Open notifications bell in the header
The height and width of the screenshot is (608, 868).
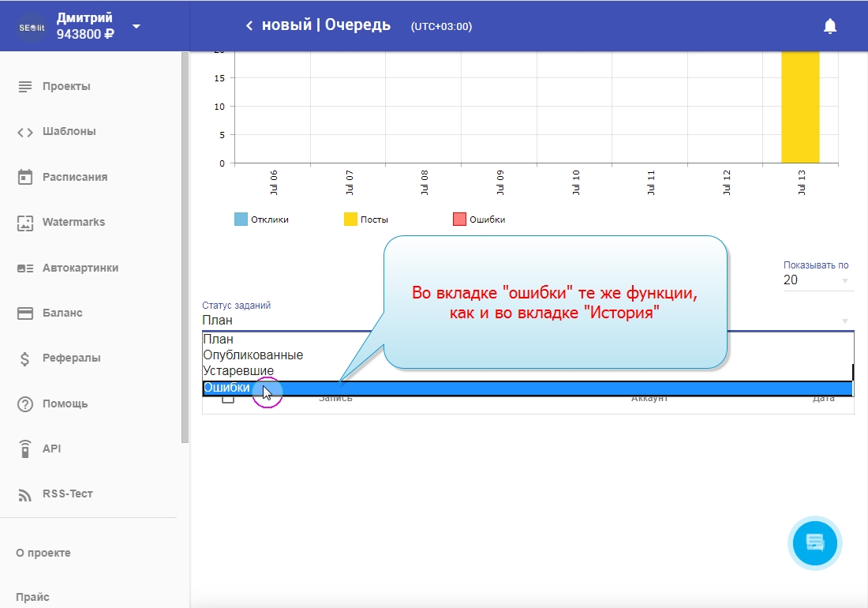tap(829, 26)
